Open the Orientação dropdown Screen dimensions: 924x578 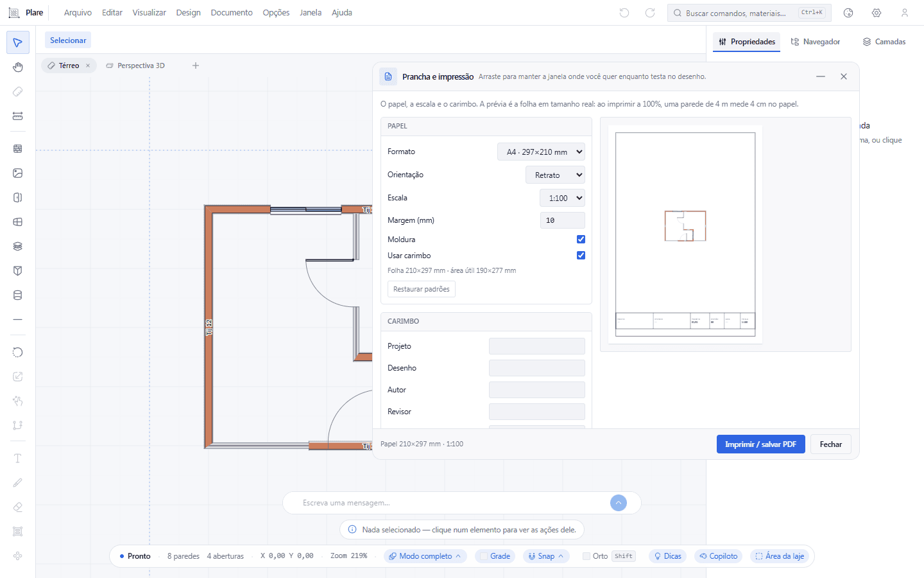coord(555,175)
